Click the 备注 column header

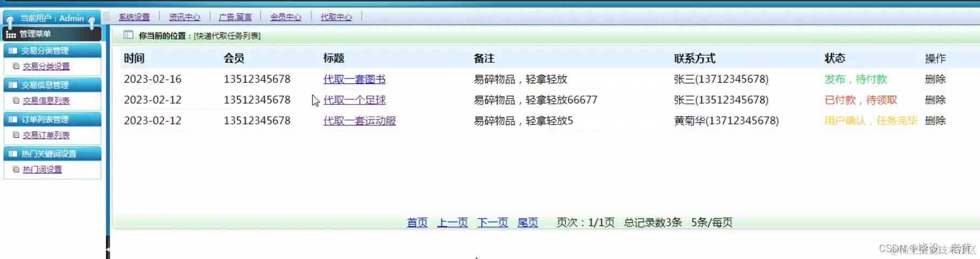coord(484,58)
